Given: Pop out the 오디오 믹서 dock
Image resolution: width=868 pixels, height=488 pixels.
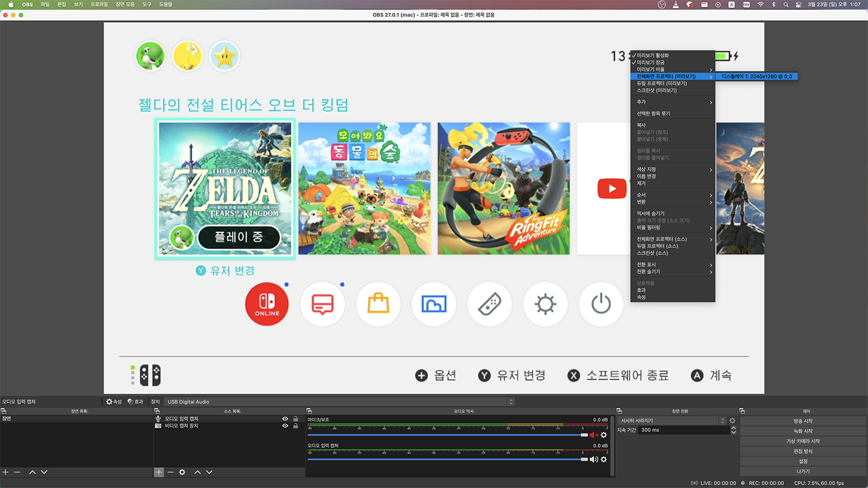Looking at the screenshot, I should (309, 411).
